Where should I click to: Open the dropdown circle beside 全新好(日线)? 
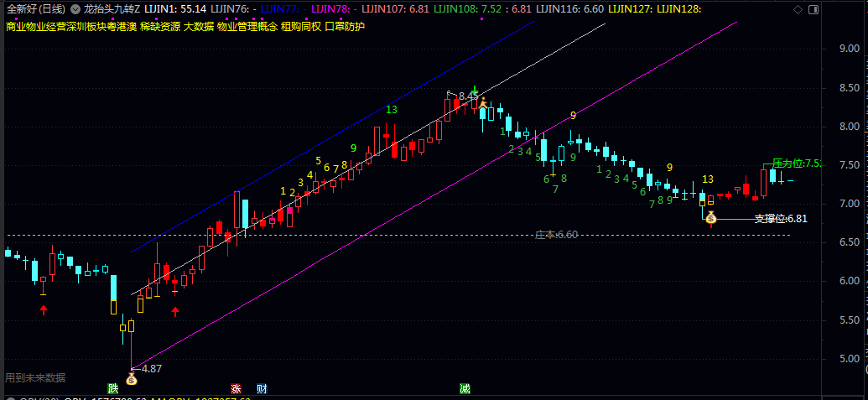pos(75,9)
